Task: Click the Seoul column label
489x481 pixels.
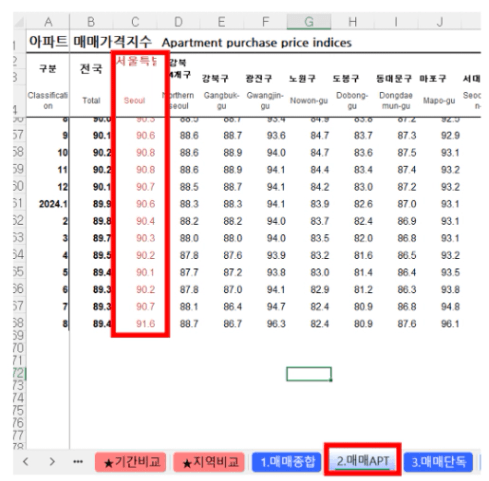Action: pyautogui.click(x=134, y=100)
